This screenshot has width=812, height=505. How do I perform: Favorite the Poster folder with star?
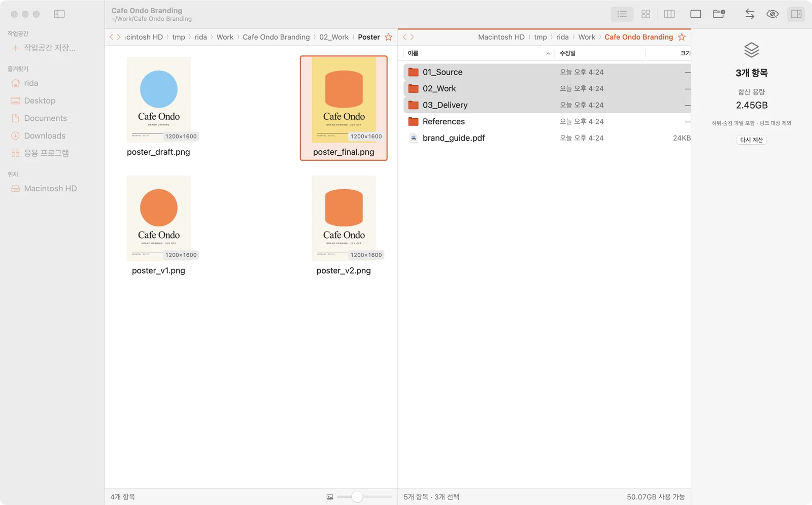coord(389,37)
